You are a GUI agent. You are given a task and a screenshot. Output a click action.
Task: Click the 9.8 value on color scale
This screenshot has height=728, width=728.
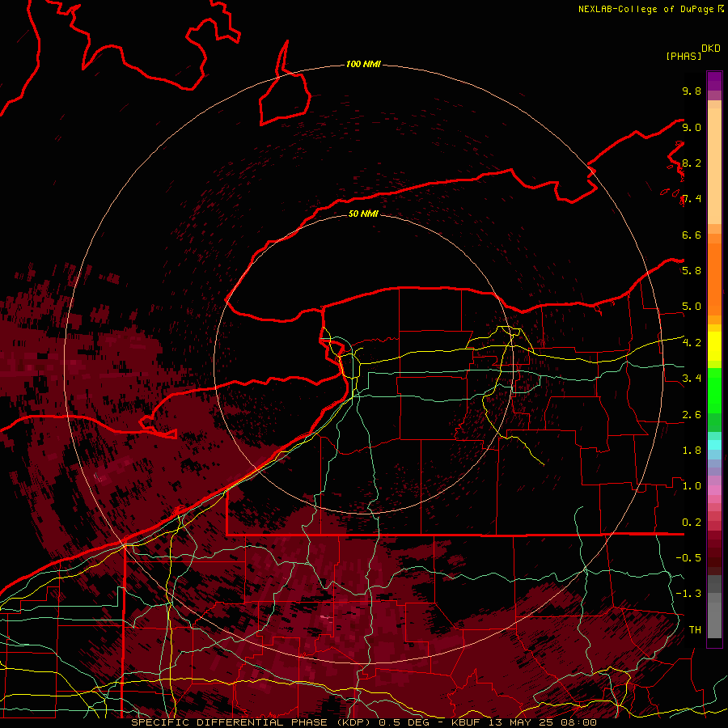(x=692, y=91)
